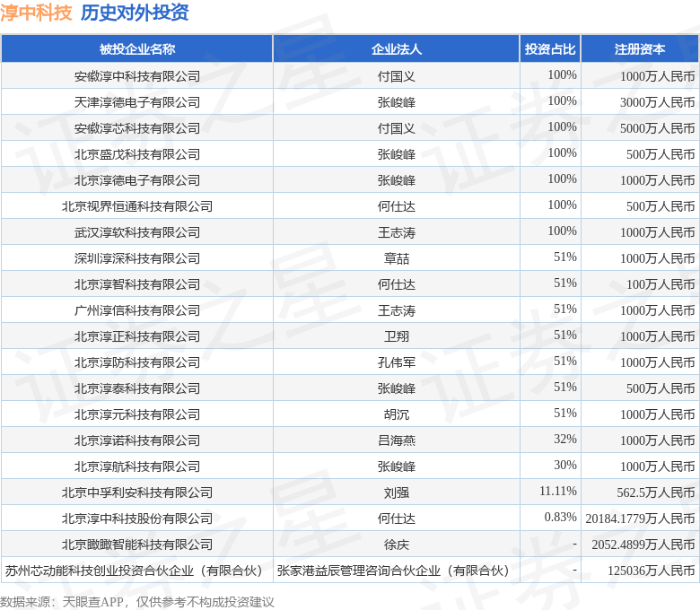This screenshot has width=700, height=610.
Task: Select 北京中孚利安科技有限公司 company name
Action: tap(137, 492)
